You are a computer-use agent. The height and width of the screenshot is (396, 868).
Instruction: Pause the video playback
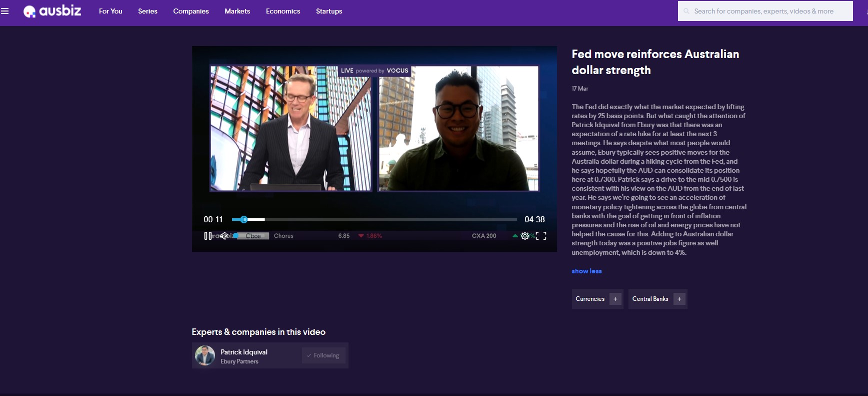tap(207, 236)
